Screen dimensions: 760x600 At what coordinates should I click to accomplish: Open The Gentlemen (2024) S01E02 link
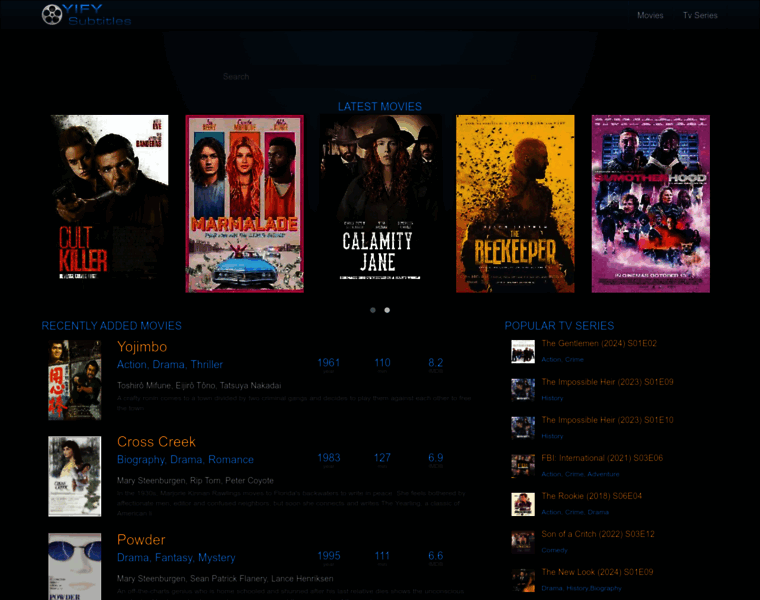599,344
